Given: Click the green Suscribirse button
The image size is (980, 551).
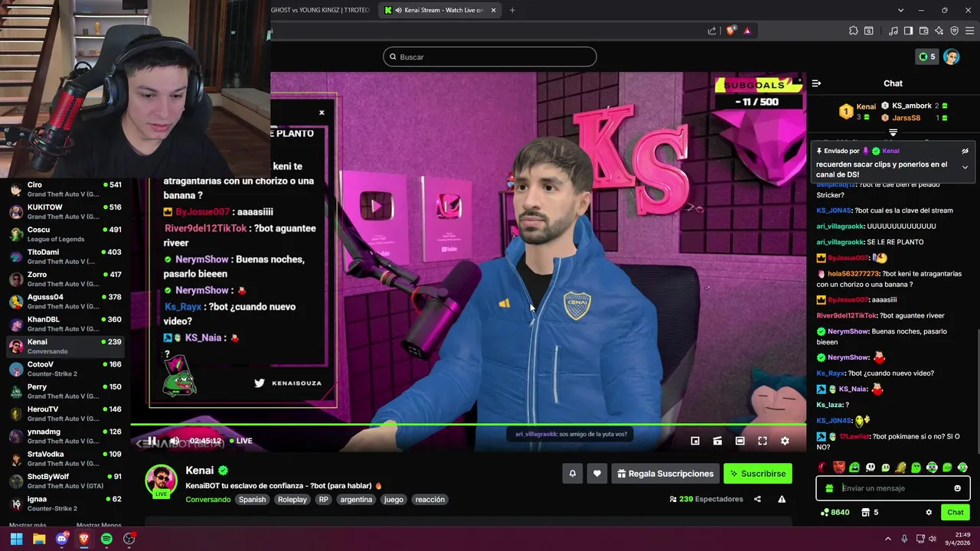Looking at the screenshot, I should point(758,474).
